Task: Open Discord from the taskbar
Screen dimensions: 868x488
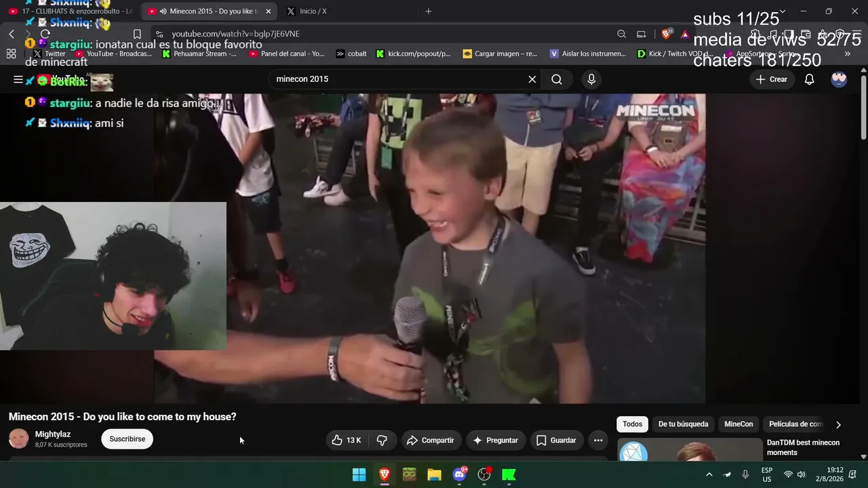Action: tap(459, 474)
